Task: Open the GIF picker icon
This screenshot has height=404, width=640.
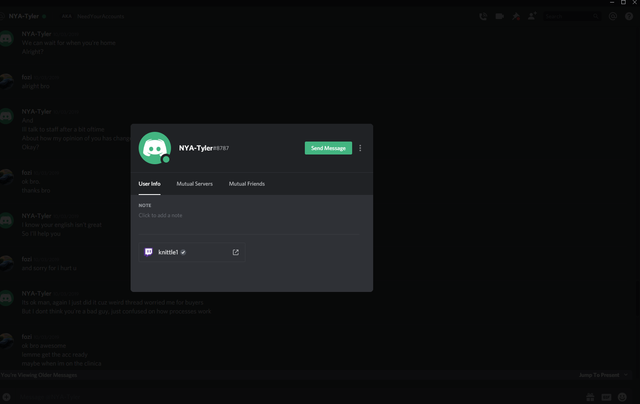Action: (x=606, y=397)
